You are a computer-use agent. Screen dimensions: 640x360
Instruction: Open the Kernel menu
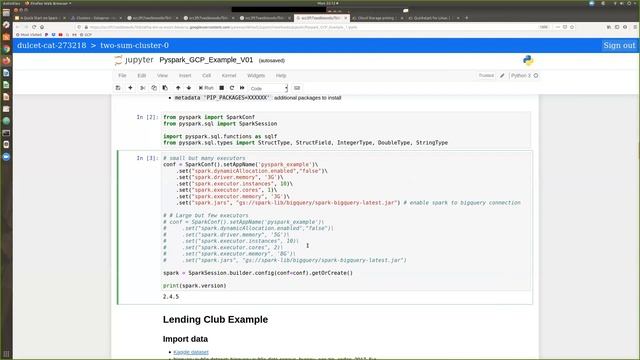click(229, 76)
